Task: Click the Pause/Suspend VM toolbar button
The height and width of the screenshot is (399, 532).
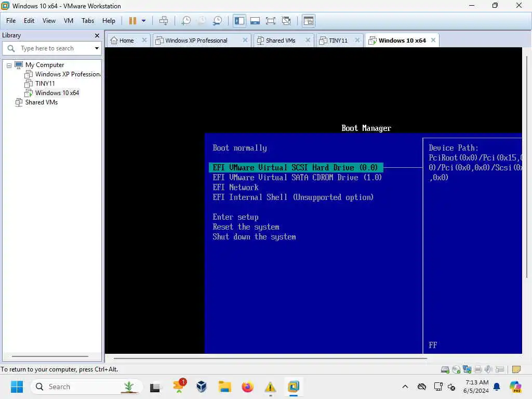Action: 132,21
